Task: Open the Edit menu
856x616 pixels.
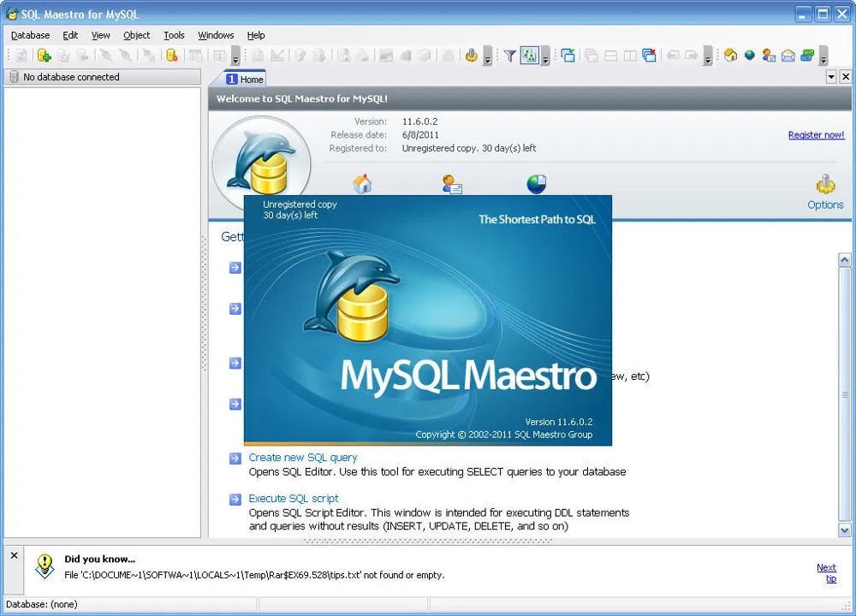Action: (70, 35)
